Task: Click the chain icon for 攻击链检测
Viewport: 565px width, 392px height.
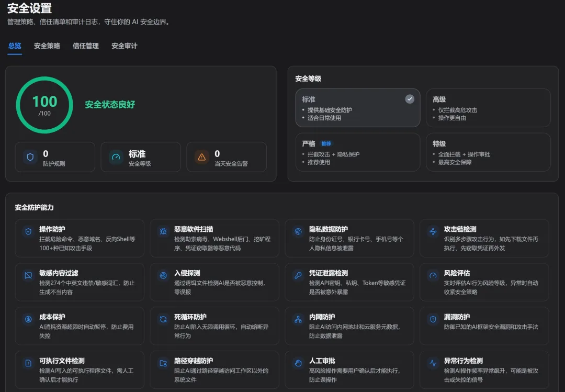Action: 433,231
